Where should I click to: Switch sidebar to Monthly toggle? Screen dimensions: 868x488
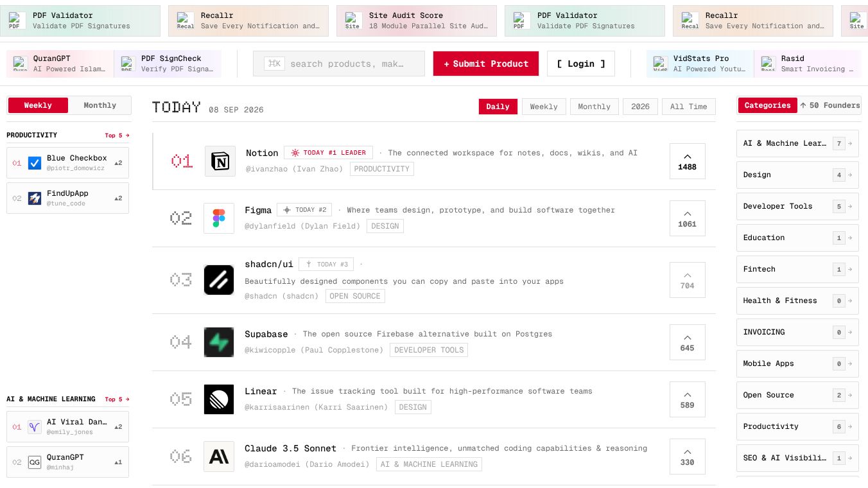tap(100, 105)
